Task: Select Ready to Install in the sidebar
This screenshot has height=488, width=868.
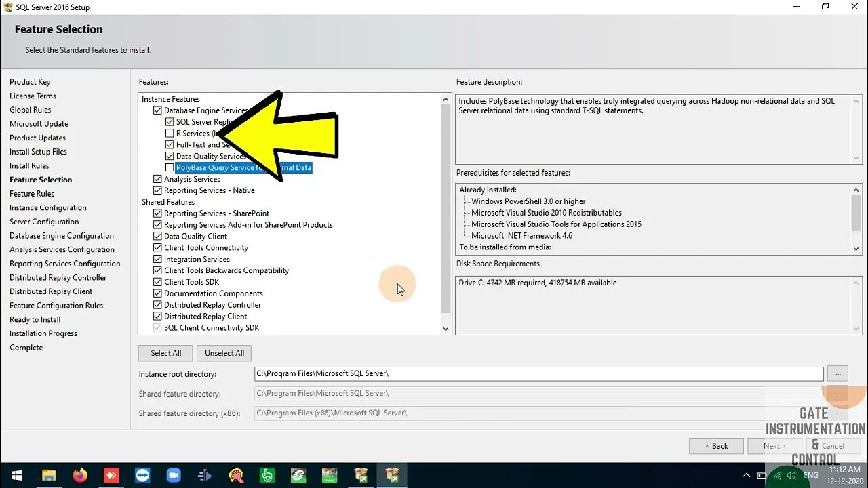Action: pos(35,319)
